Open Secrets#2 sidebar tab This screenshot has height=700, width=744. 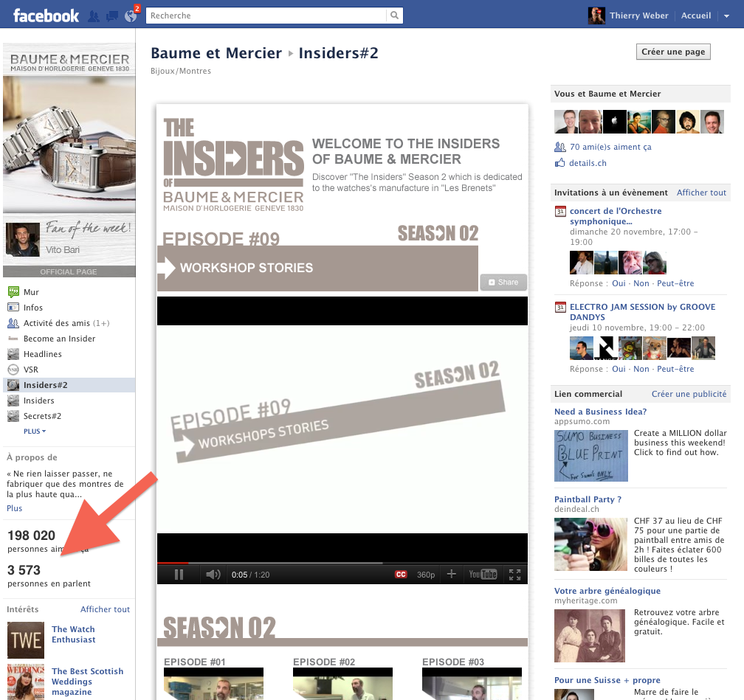click(x=42, y=417)
